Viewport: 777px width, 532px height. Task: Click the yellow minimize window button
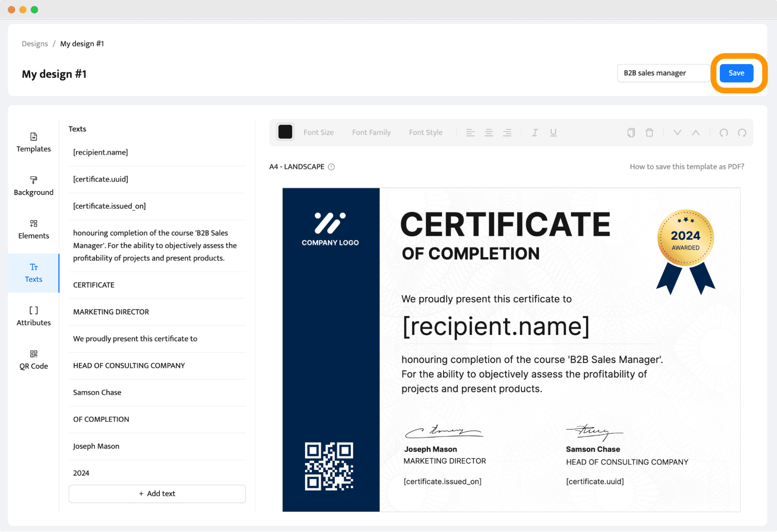[x=23, y=10]
